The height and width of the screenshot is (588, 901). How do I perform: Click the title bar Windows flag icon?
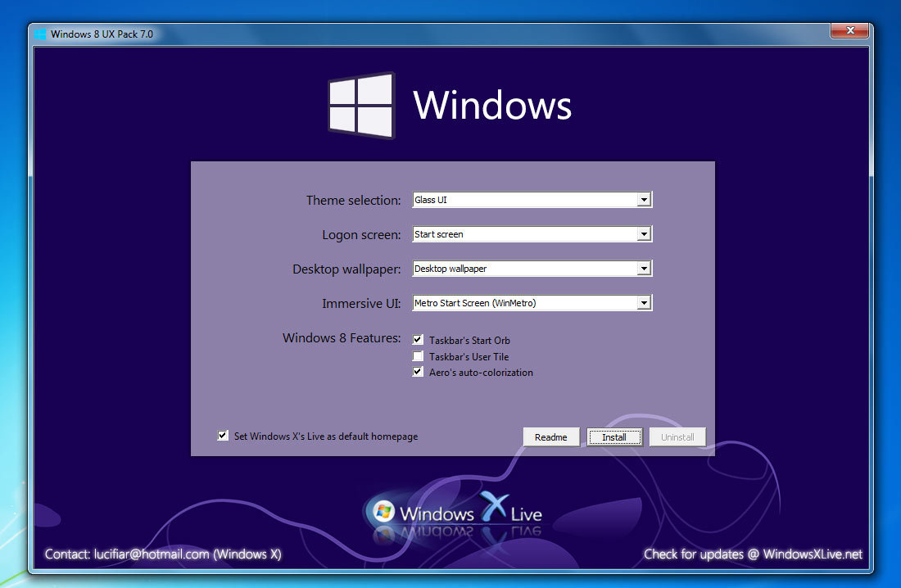(x=40, y=34)
